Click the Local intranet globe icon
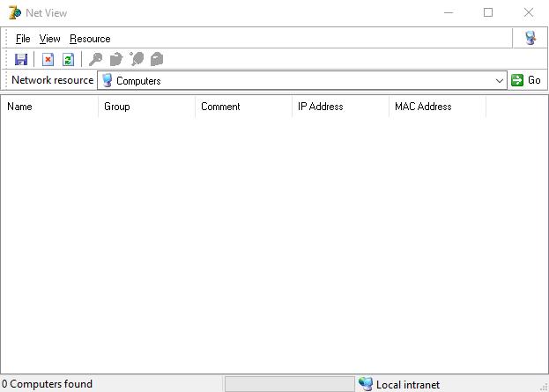Viewport: 549px width, 392px height. [366, 384]
